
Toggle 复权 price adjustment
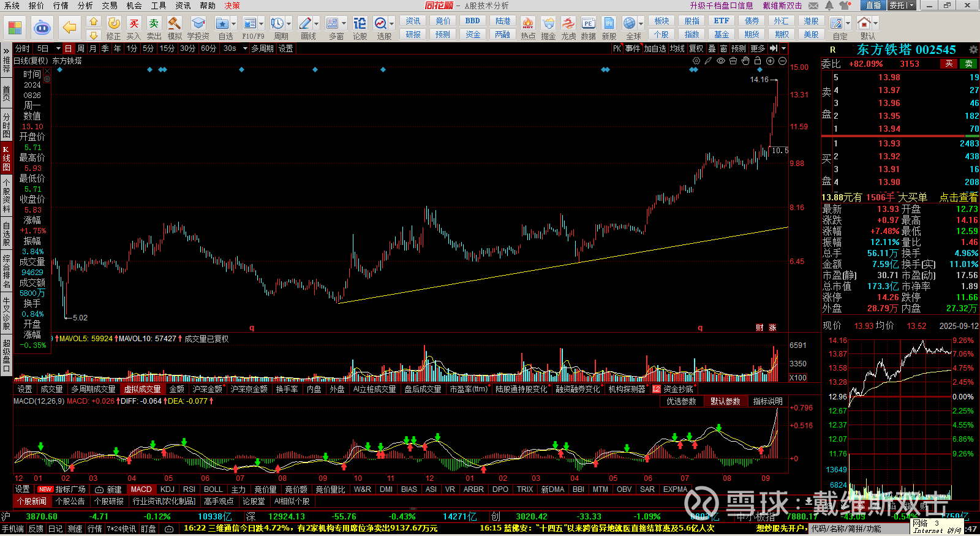[696, 48]
